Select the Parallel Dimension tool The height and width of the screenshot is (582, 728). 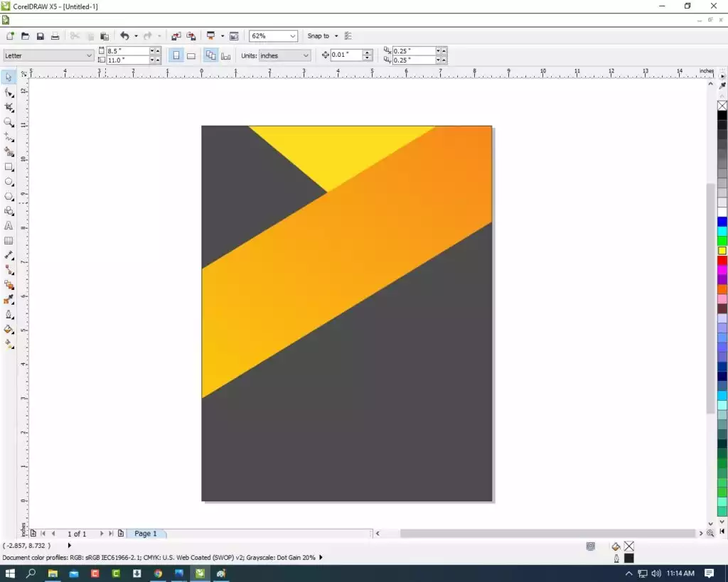pos(9,255)
